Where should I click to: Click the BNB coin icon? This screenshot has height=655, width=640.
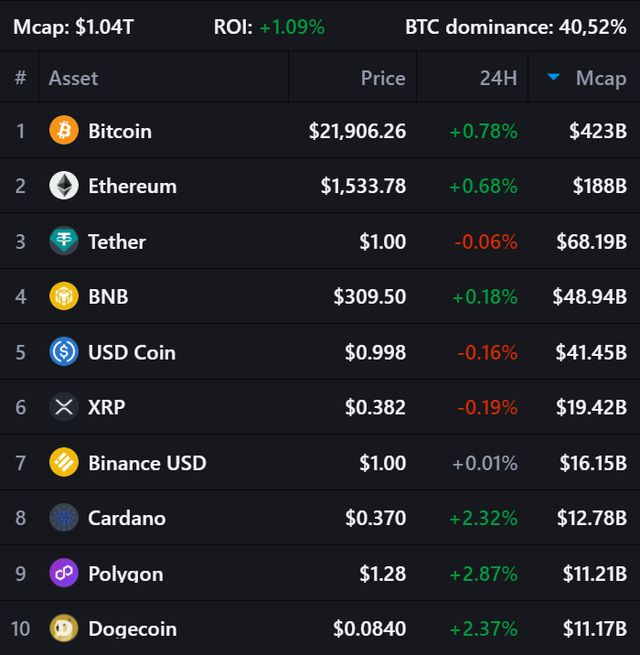[x=64, y=297]
